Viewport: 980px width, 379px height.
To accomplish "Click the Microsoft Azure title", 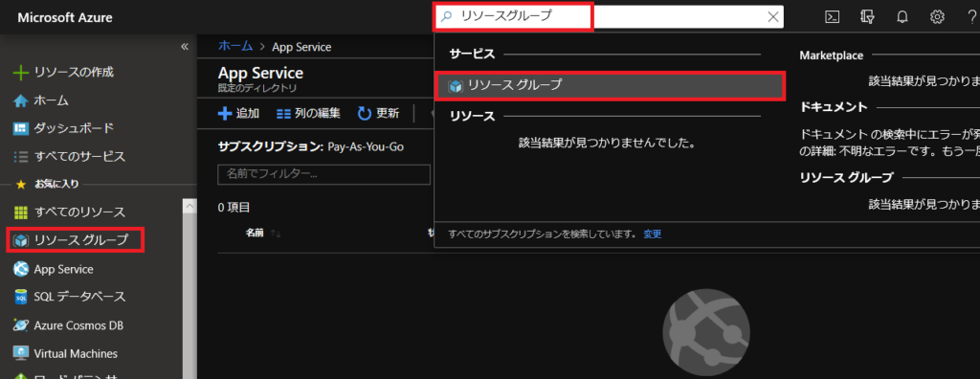I will pyautogui.click(x=65, y=17).
